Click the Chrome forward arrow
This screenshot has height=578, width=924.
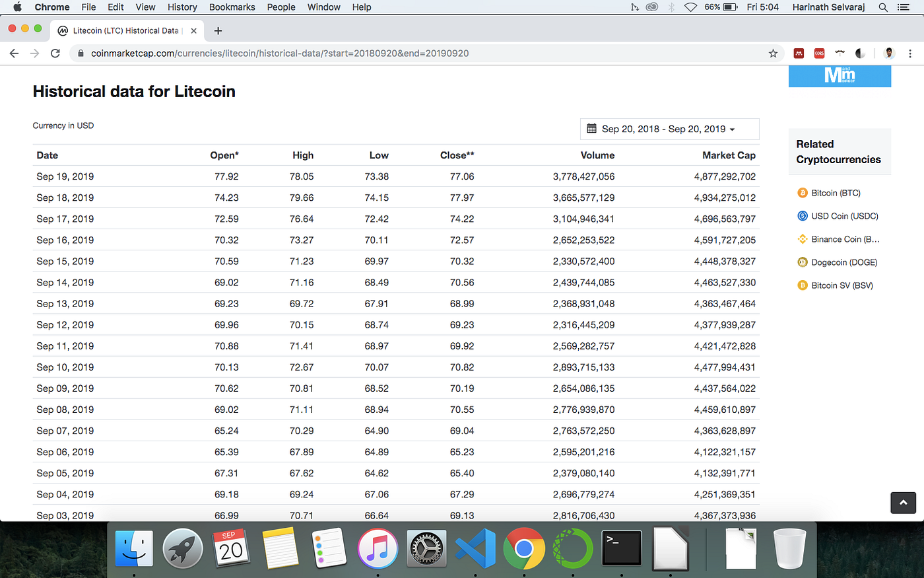click(x=35, y=54)
